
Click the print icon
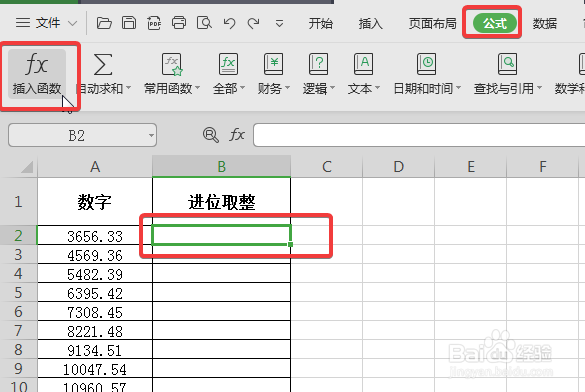(x=179, y=23)
